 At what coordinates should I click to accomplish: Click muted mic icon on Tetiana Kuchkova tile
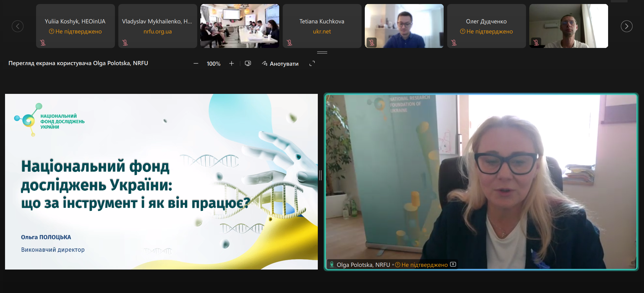[x=290, y=43]
